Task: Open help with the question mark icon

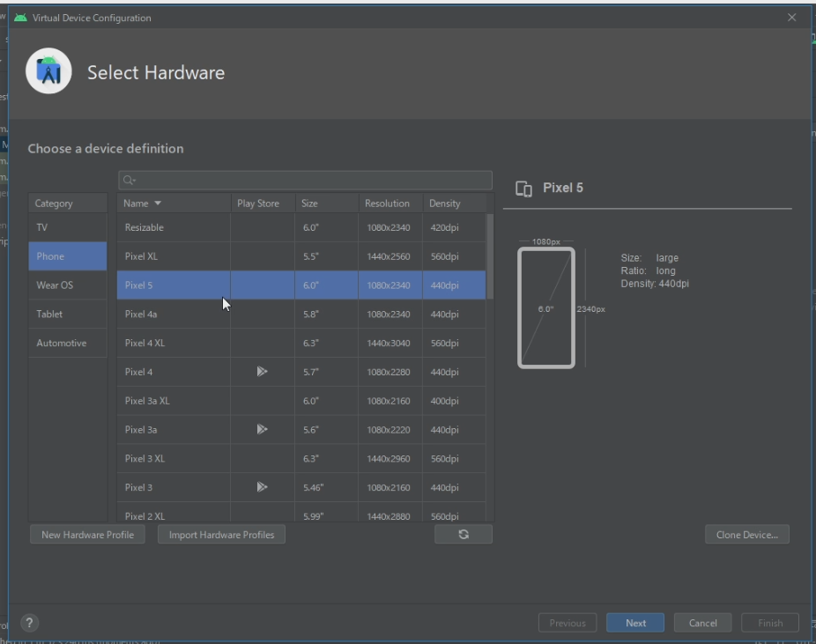Action: [x=29, y=623]
